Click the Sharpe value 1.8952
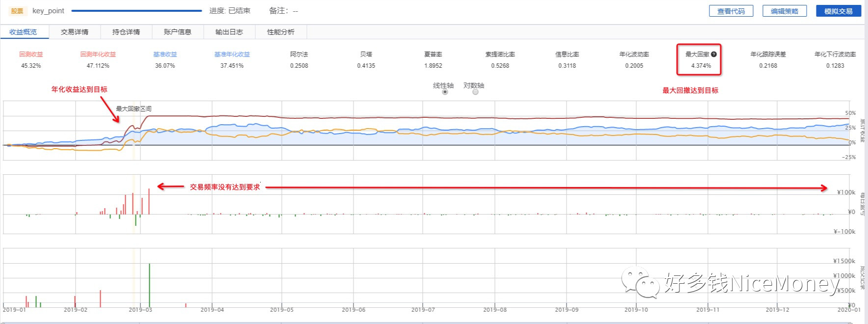This screenshot has height=324, width=868. (433, 66)
